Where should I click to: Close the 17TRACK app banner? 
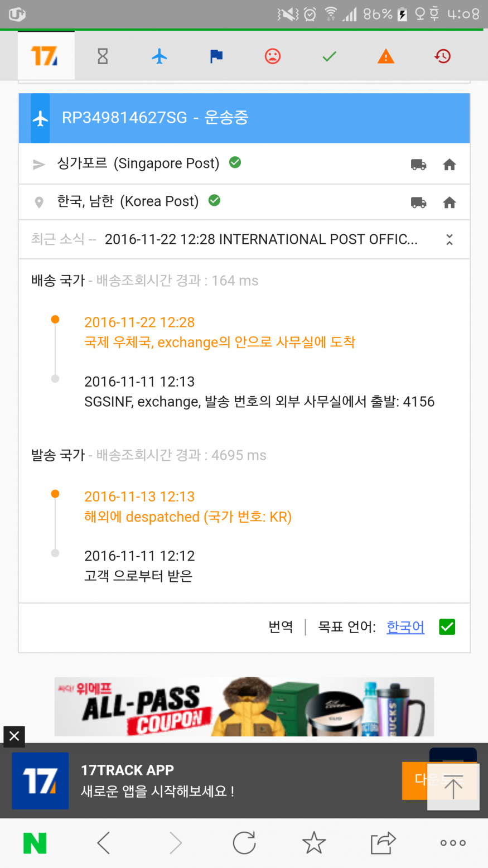(14, 736)
